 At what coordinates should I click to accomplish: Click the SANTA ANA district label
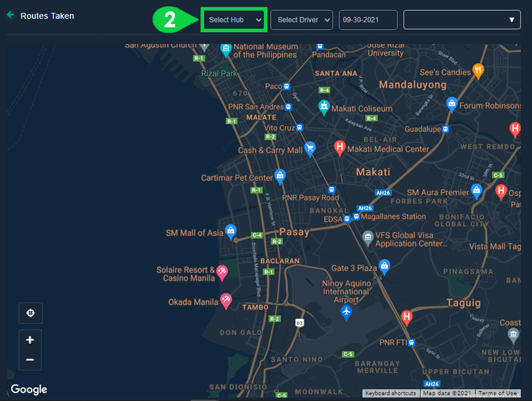click(x=336, y=73)
